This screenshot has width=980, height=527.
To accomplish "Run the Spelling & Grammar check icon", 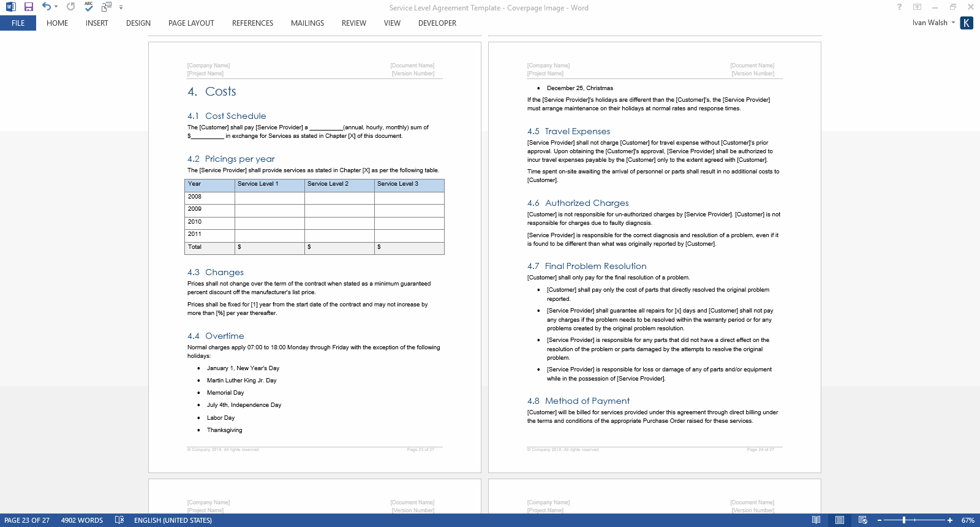I will pyautogui.click(x=89, y=7).
